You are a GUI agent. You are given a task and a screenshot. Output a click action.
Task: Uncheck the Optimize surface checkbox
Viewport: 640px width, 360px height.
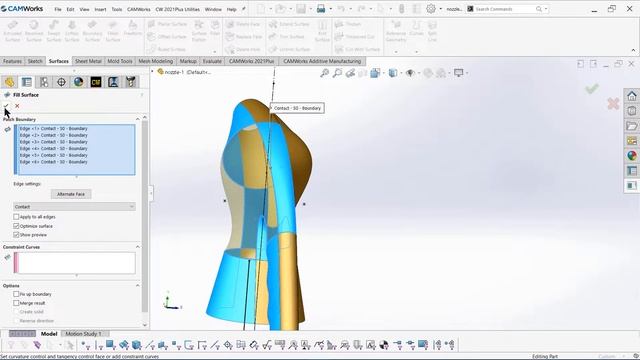(16, 226)
